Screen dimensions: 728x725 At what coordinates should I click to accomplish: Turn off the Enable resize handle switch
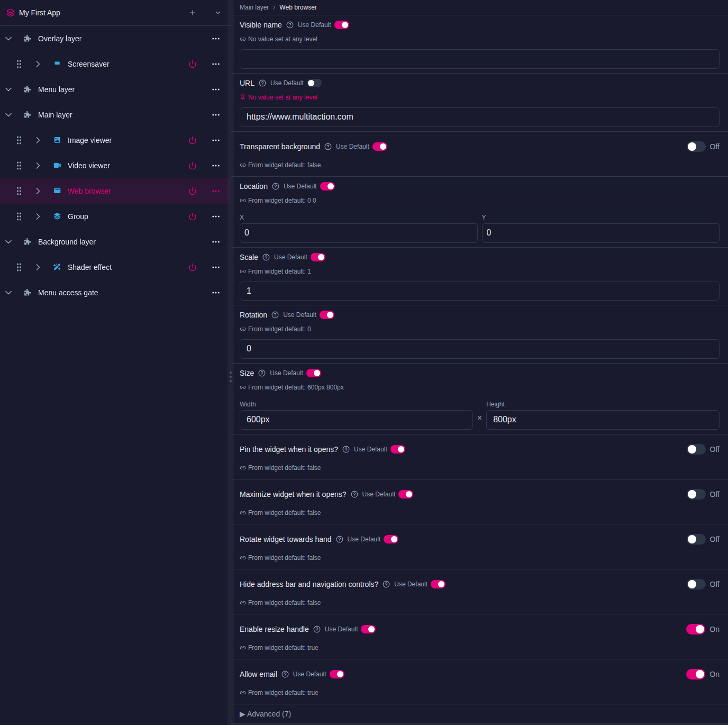696,629
